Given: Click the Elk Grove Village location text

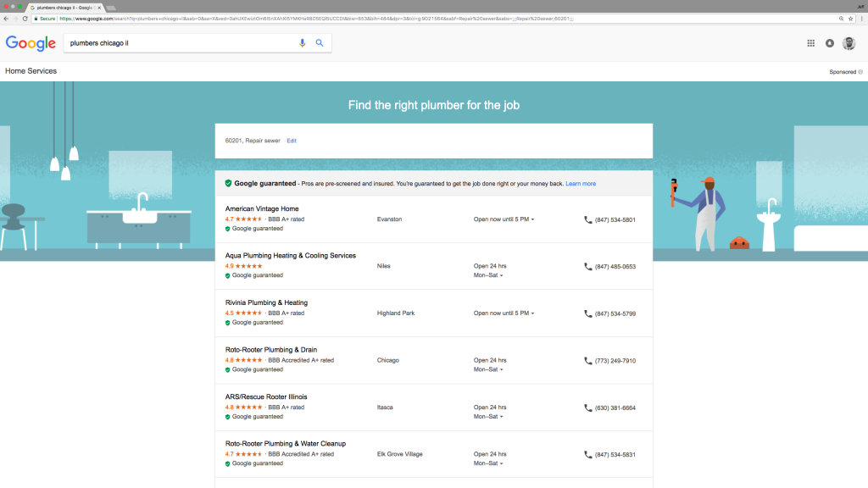Looking at the screenshot, I should [400, 454].
